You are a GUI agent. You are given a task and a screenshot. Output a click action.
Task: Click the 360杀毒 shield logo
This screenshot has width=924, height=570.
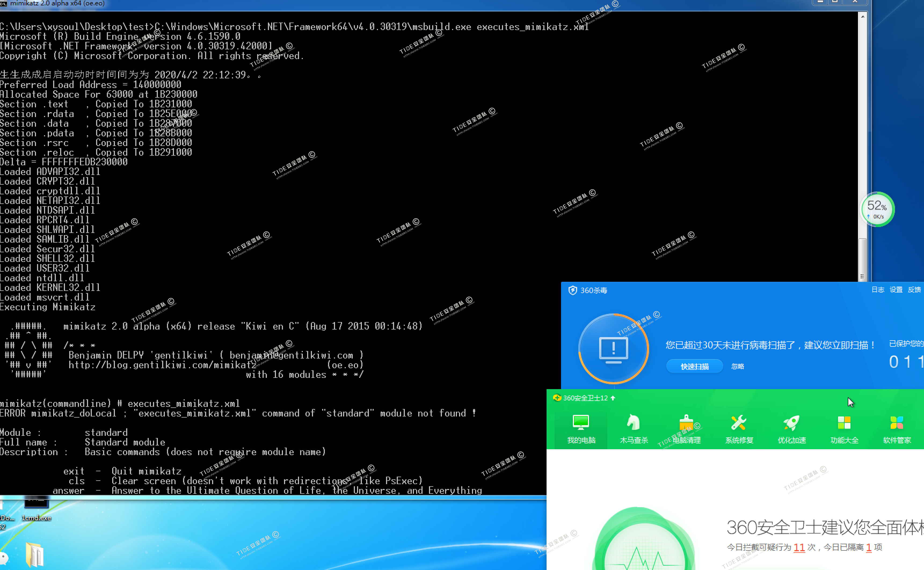(x=572, y=290)
